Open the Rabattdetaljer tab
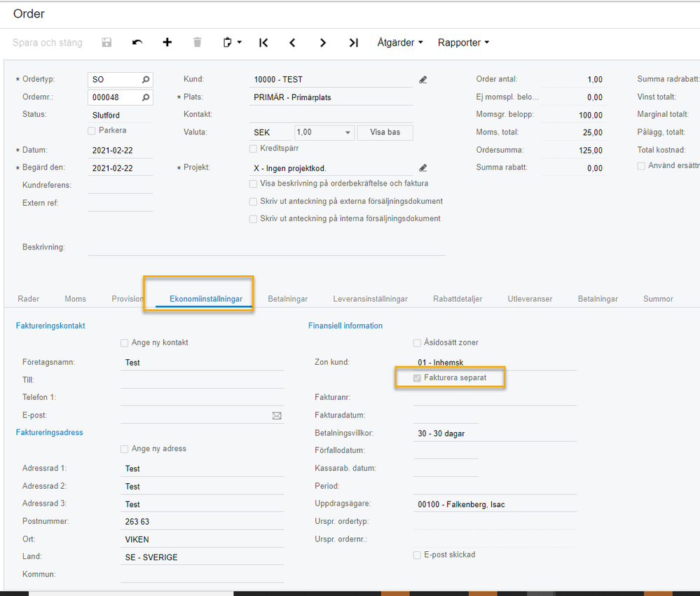 (458, 299)
